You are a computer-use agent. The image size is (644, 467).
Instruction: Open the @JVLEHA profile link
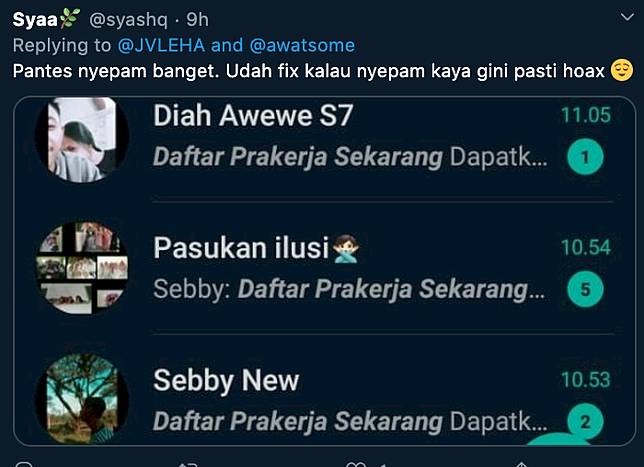click(161, 45)
